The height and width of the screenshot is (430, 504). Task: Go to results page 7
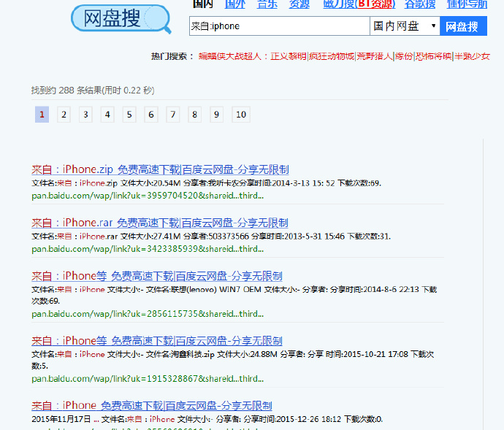point(173,115)
